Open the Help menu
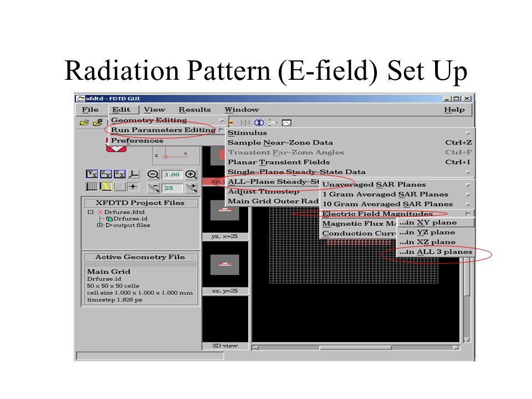Screen dimensions: 532x399 coord(454,110)
